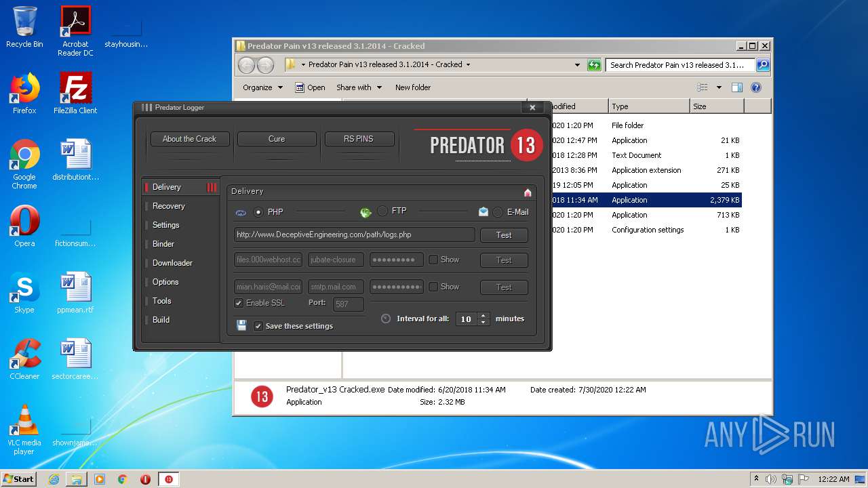Click the Windows Start button

pyautogui.click(x=18, y=479)
